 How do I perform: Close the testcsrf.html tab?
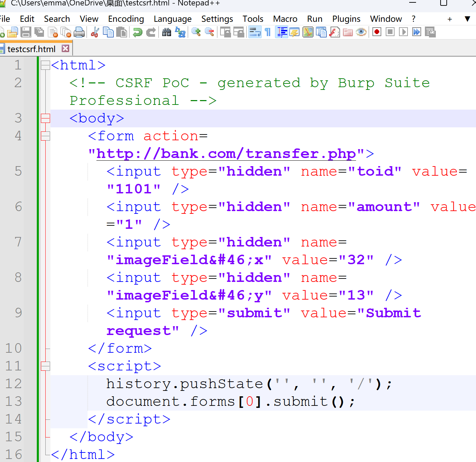click(65, 48)
